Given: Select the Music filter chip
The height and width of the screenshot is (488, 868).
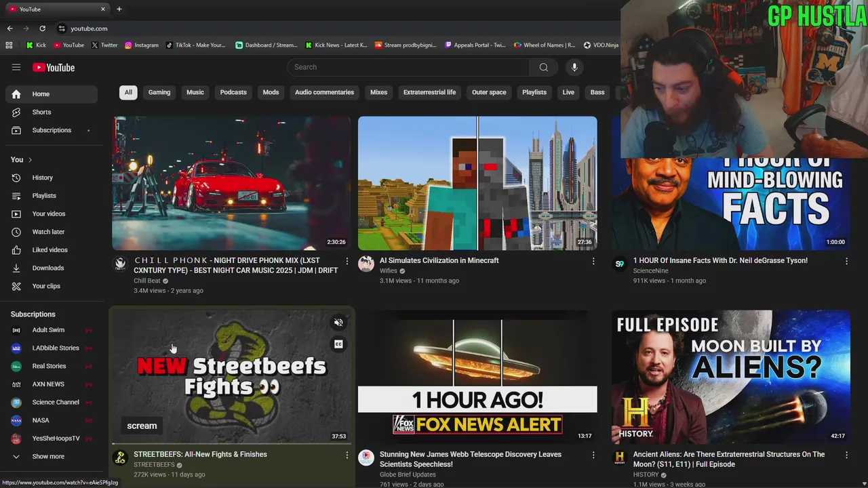Looking at the screenshot, I should click(195, 92).
